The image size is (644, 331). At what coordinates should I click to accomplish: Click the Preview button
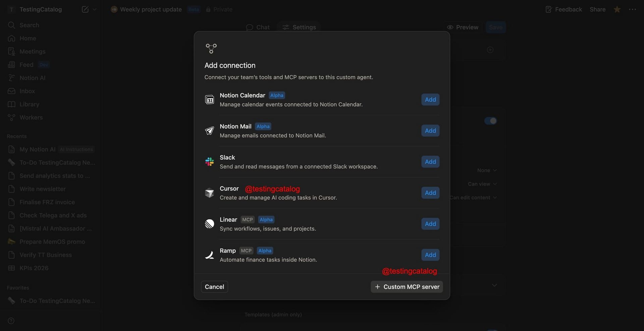[x=463, y=27]
